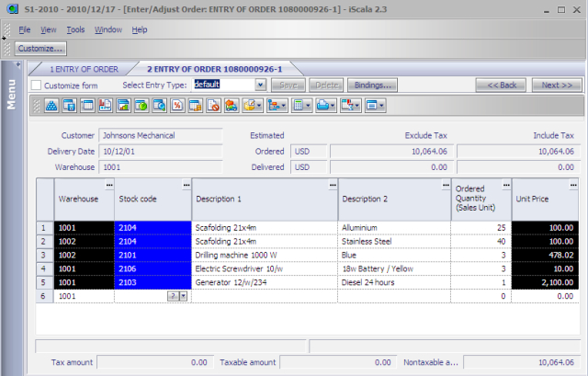The image size is (588, 376).
Task: Expand the vertical Menu sidebar
Action: (12, 95)
